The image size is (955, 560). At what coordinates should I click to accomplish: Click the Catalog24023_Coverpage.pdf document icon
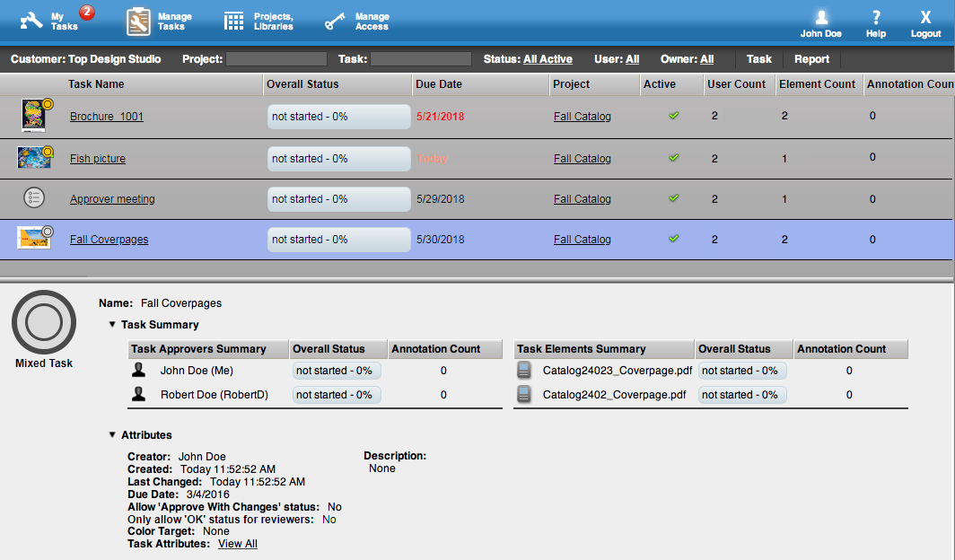(525, 370)
